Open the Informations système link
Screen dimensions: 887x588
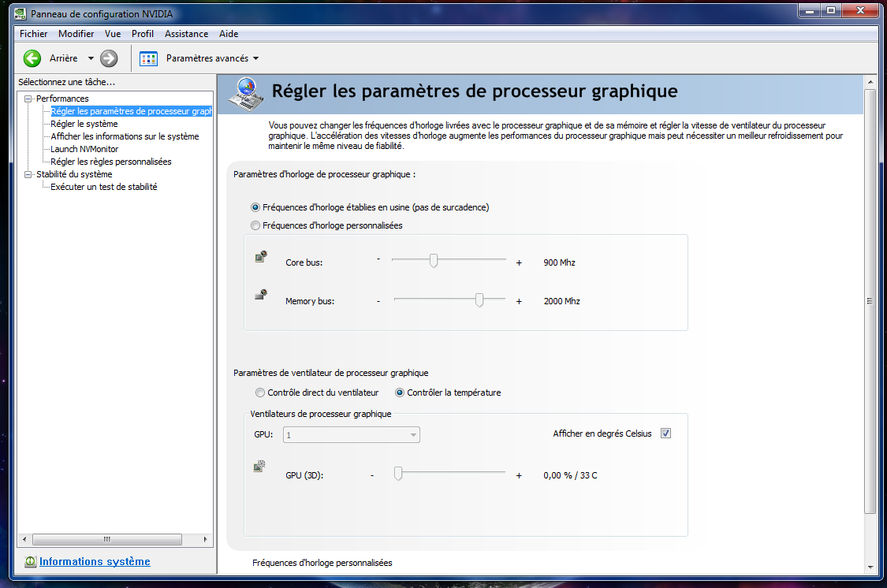[95, 562]
